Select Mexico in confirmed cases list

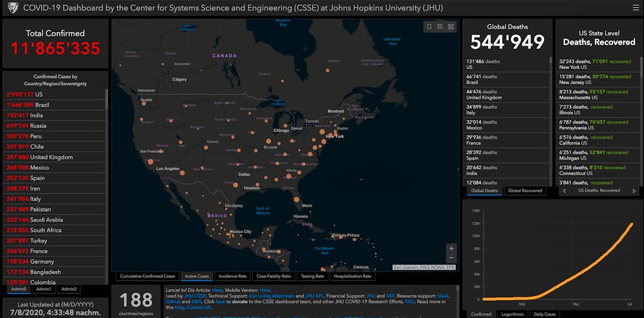point(54,168)
